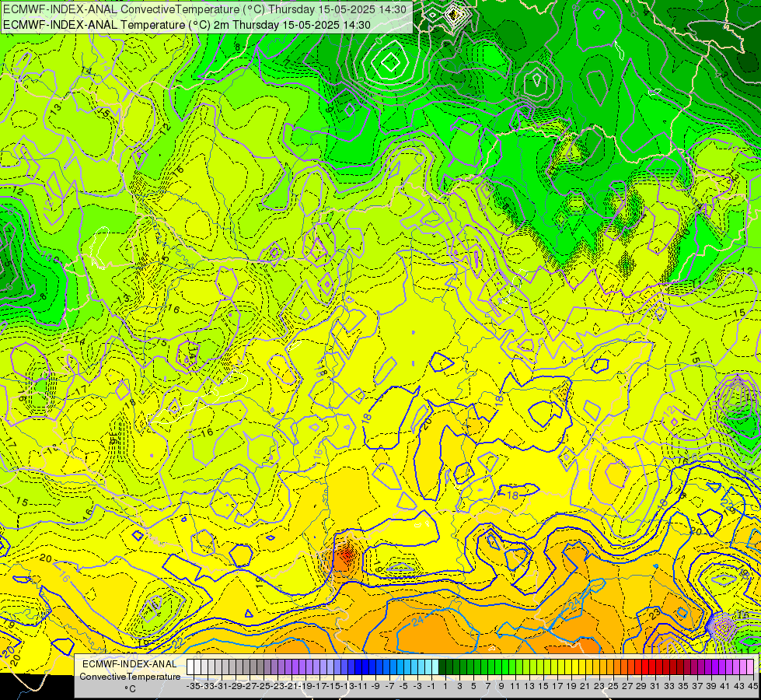This screenshot has height=700, width=761.
Task: Click the legend scale label -23
Action: [278, 687]
